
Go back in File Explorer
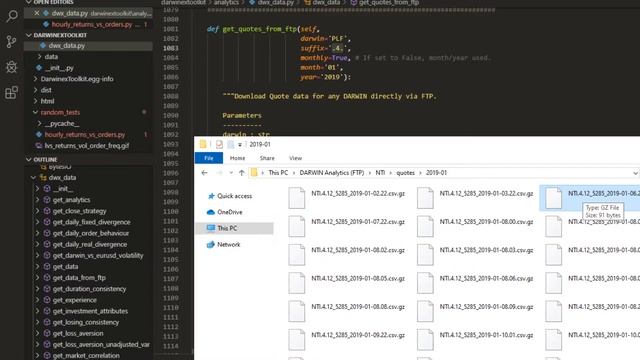tap(204, 173)
